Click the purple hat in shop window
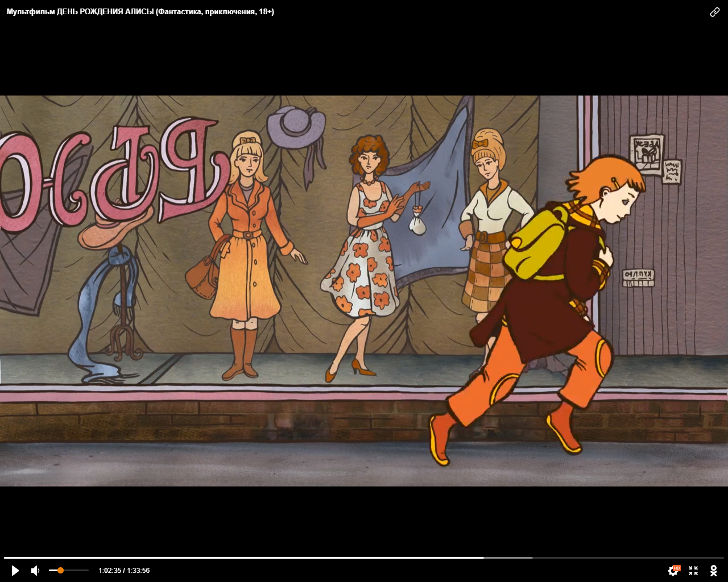This screenshot has width=728, height=582. [297, 128]
